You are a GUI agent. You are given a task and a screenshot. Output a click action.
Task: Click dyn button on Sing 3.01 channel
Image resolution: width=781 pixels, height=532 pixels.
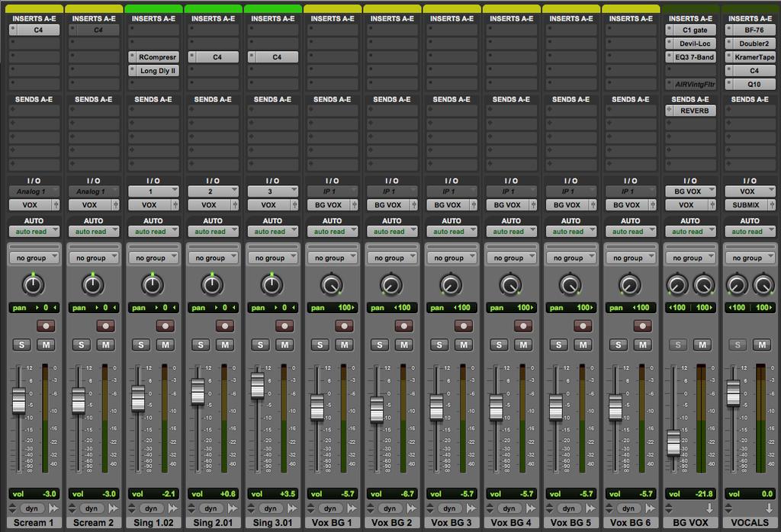coord(271,508)
